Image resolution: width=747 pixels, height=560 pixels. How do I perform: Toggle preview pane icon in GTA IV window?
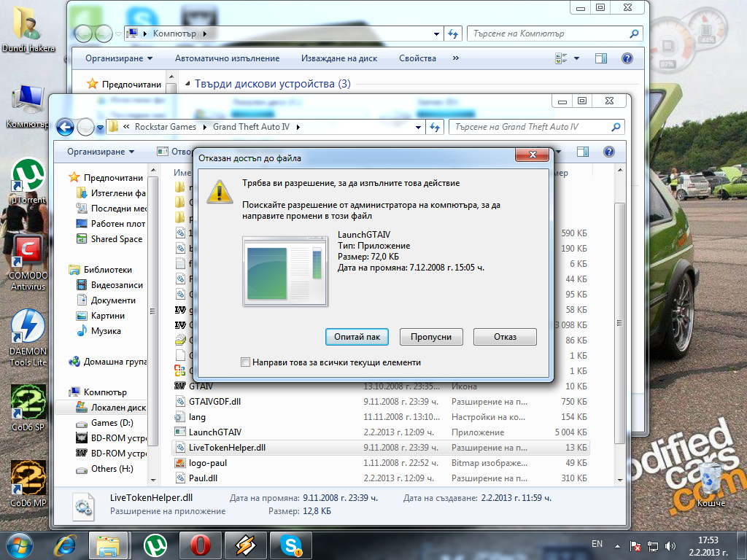coord(583,152)
